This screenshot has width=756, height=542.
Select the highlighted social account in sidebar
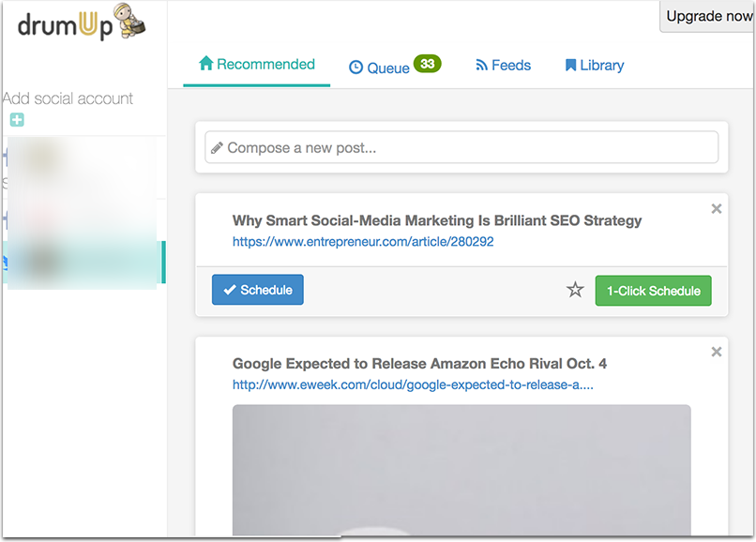pos(84,262)
